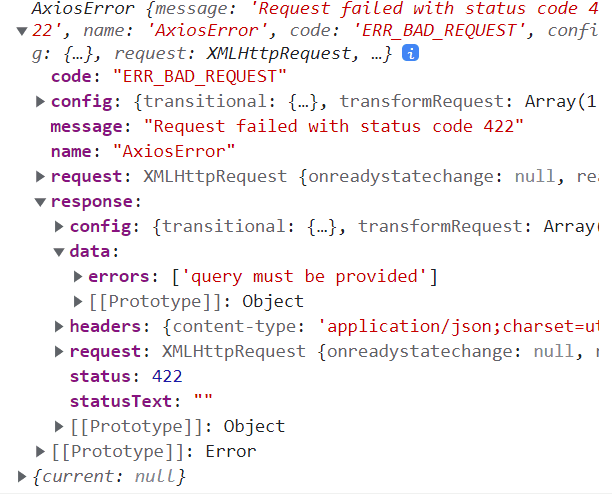
Task: Expand config nested under response
Action: [59, 227]
